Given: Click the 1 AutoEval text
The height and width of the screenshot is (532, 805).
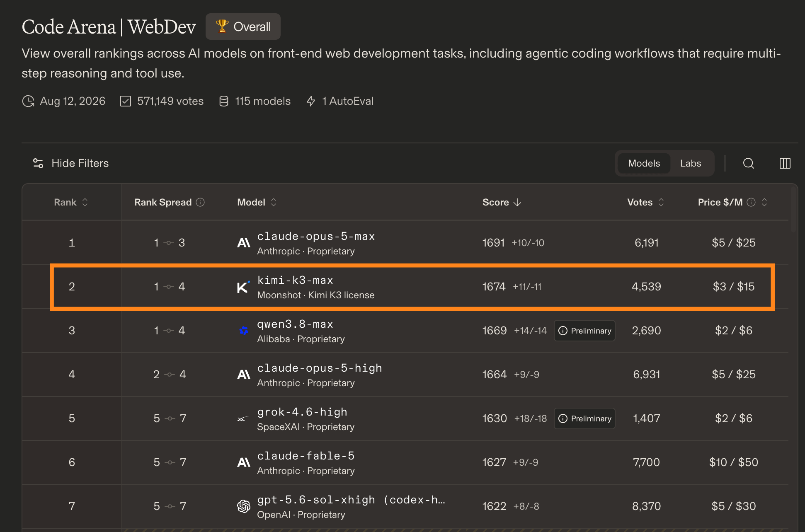Looking at the screenshot, I should coord(348,101).
